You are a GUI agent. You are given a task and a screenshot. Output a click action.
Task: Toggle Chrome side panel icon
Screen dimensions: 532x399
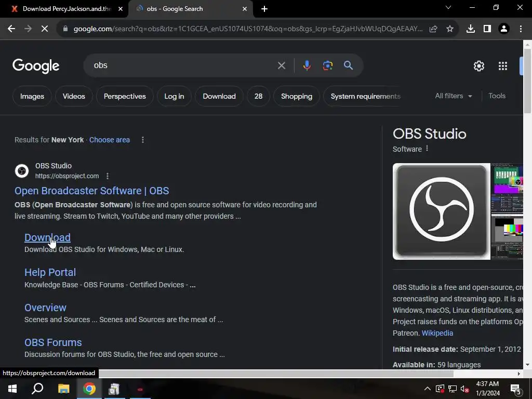click(x=487, y=29)
